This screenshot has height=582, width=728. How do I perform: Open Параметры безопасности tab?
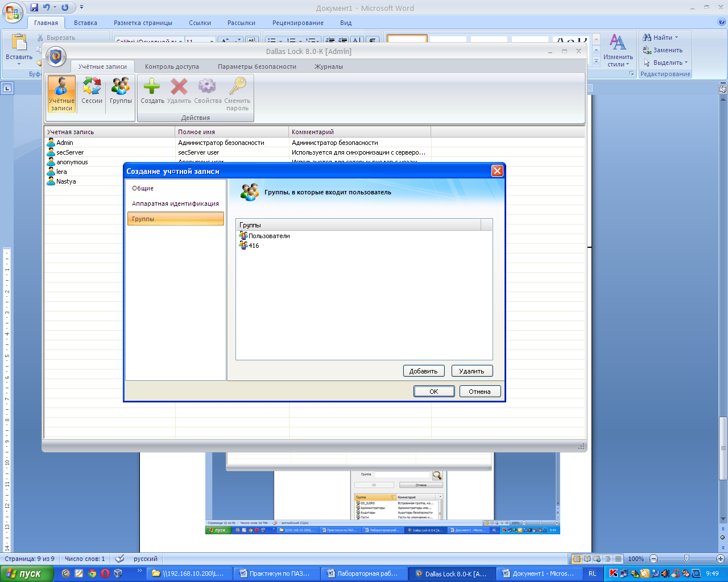(x=257, y=66)
